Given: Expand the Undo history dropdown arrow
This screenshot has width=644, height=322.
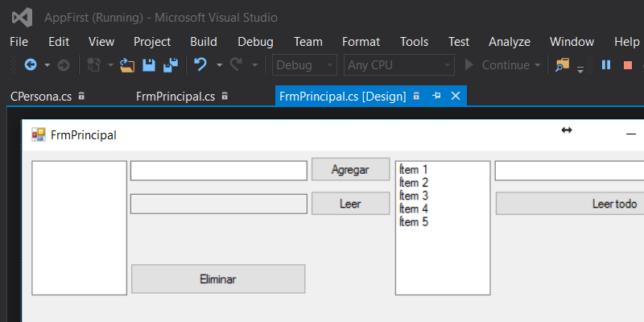Looking at the screenshot, I should pos(219,65).
